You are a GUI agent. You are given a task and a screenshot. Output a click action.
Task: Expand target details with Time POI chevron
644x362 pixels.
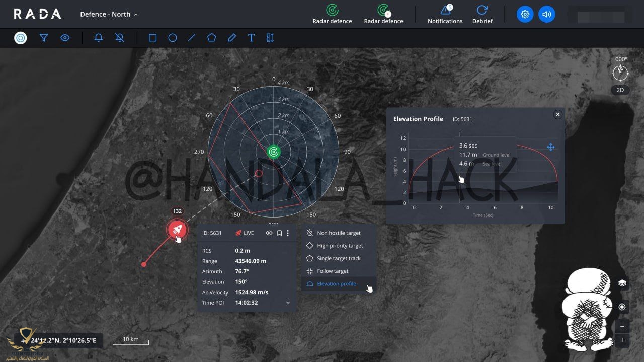(x=288, y=303)
